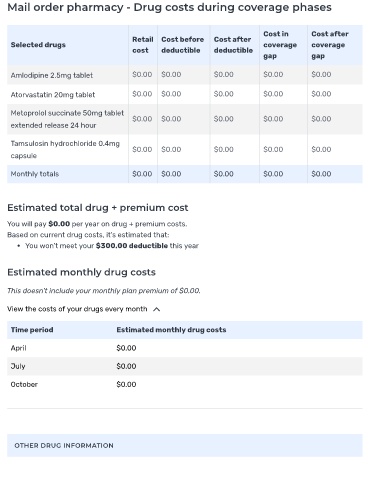
Task: Click the Cost before deductible header
Action: 182,45
